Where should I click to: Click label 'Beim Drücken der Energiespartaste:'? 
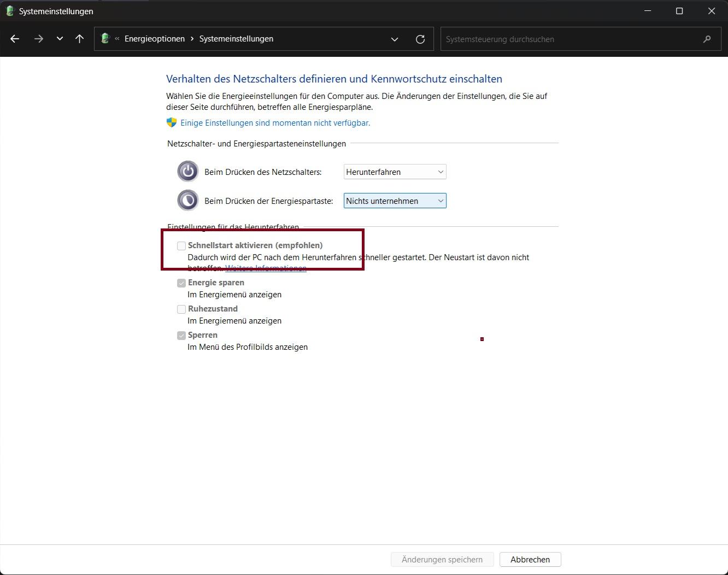point(269,201)
